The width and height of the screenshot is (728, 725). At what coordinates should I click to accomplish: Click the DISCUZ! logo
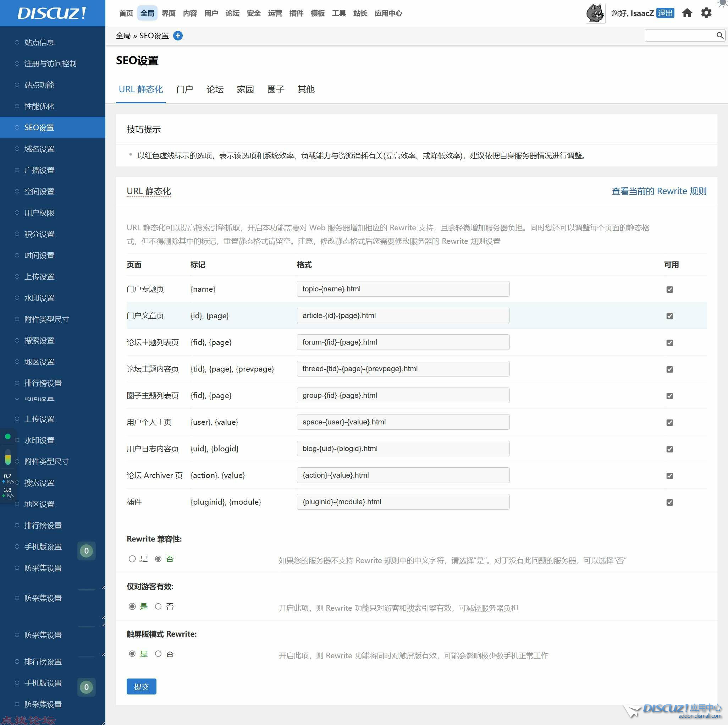[x=52, y=13]
